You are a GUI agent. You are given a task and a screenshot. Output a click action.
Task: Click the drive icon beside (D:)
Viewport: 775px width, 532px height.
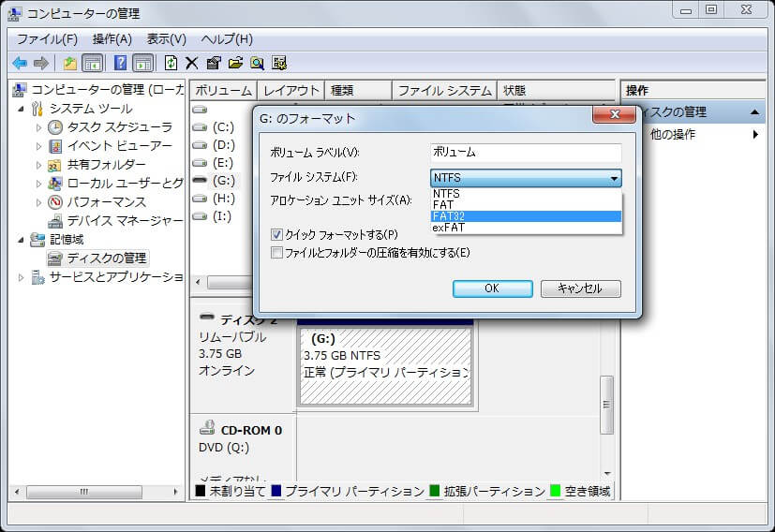[x=200, y=145]
